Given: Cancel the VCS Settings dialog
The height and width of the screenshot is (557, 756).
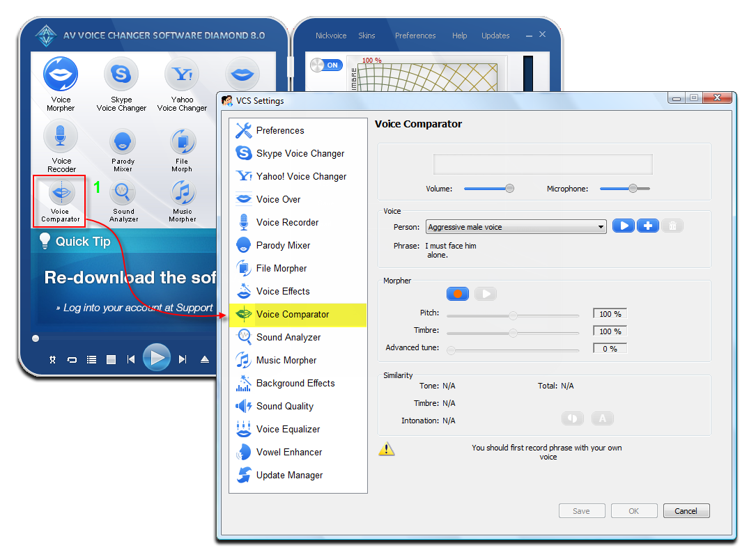Looking at the screenshot, I should (x=686, y=511).
